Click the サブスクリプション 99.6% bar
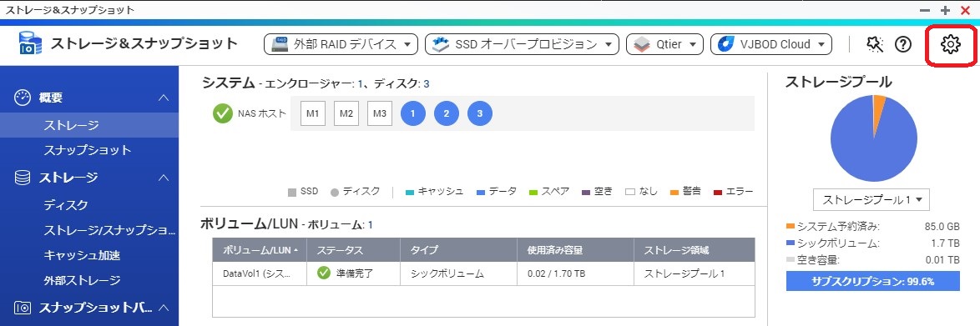This screenshot has height=326, width=980. click(872, 281)
